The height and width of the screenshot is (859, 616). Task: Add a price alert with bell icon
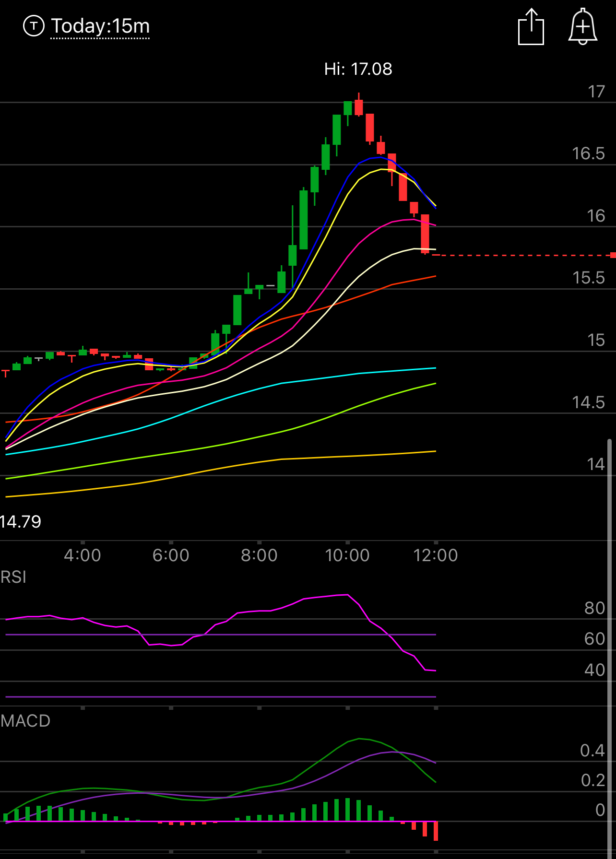(x=582, y=27)
